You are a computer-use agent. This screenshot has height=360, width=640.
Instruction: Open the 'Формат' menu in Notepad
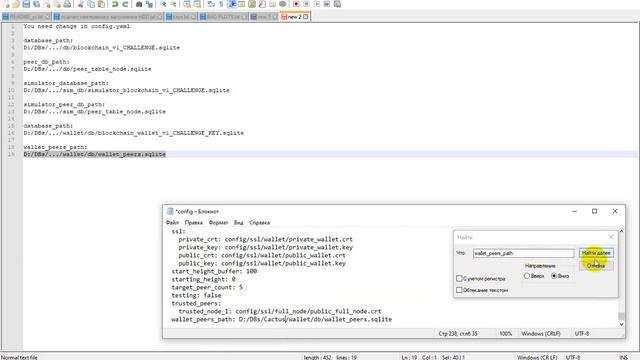pyautogui.click(x=218, y=222)
